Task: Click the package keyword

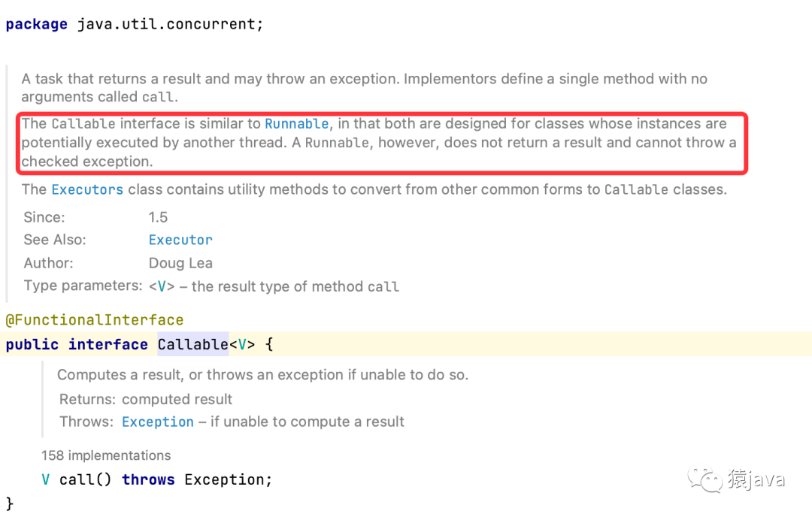Action: coord(37,24)
